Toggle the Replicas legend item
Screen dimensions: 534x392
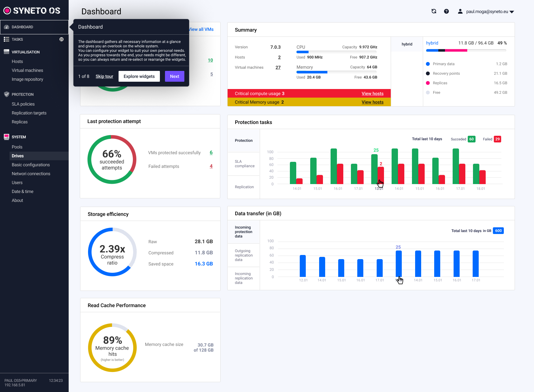pyautogui.click(x=440, y=83)
